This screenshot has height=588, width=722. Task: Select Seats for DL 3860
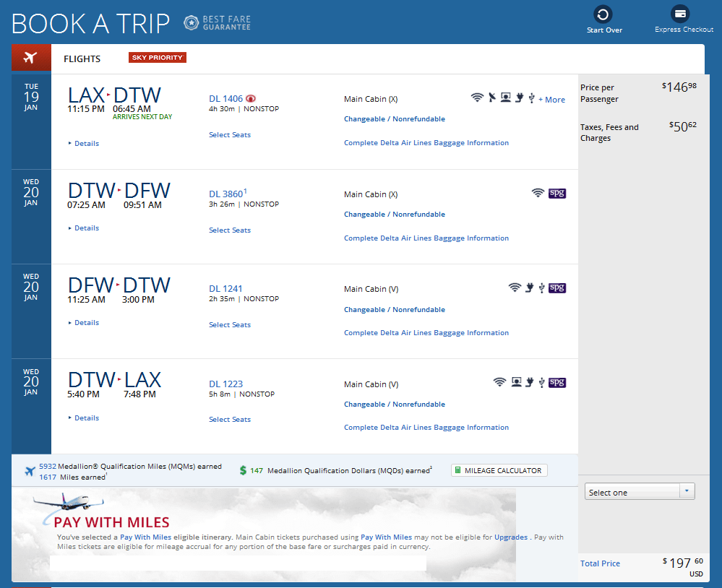tap(230, 230)
